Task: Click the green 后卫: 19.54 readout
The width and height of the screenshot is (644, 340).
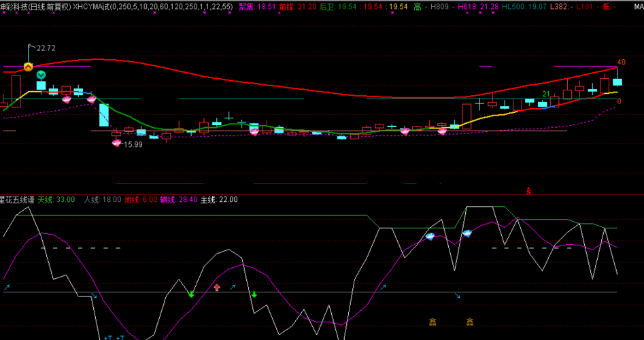Action: tap(337, 7)
